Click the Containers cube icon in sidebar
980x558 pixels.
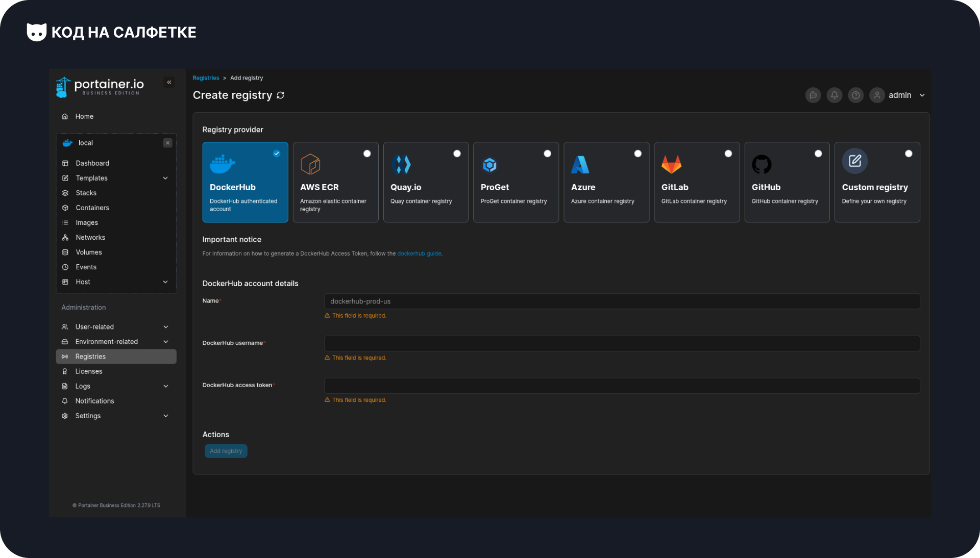[65, 208]
